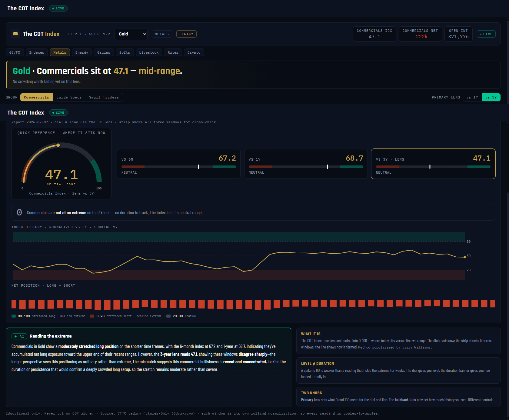Click the Commercials IDX 47.1 stat card
The image size is (509, 420).
(x=374, y=34)
